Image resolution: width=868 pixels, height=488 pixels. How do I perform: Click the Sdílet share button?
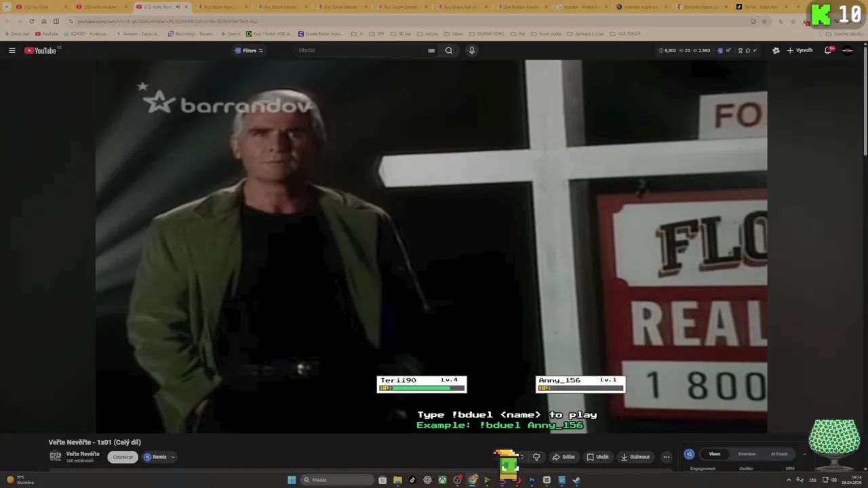coord(564,457)
